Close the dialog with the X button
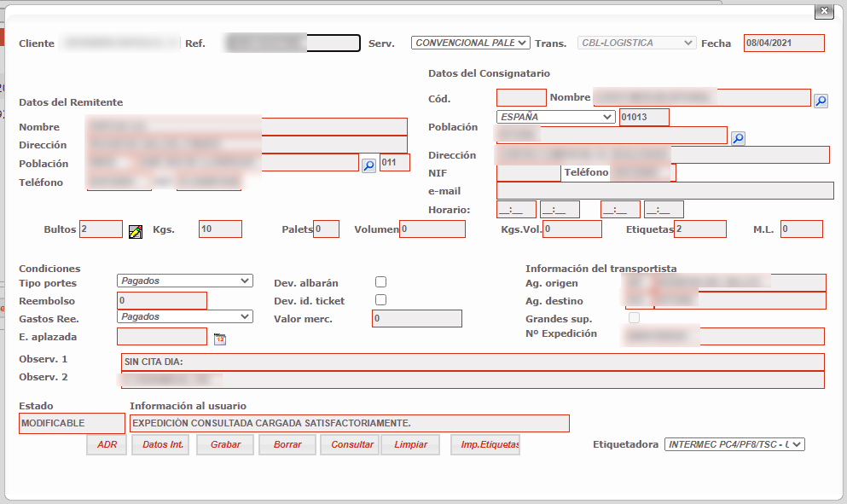The height and width of the screenshot is (504, 847). (823, 11)
